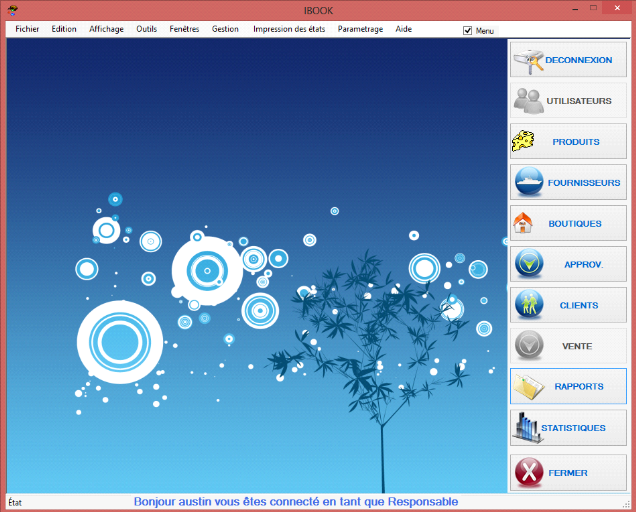The height and width of the screenshot is (512, 636).
Task: Click the Aide menu item
Action: coord(403,29)
